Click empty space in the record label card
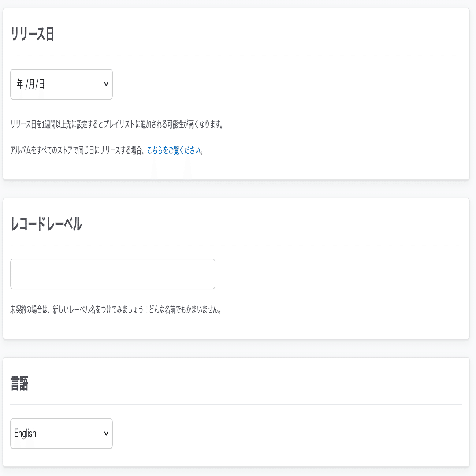Viewport: 476px width, 476px height. click(x=330, y=278)
